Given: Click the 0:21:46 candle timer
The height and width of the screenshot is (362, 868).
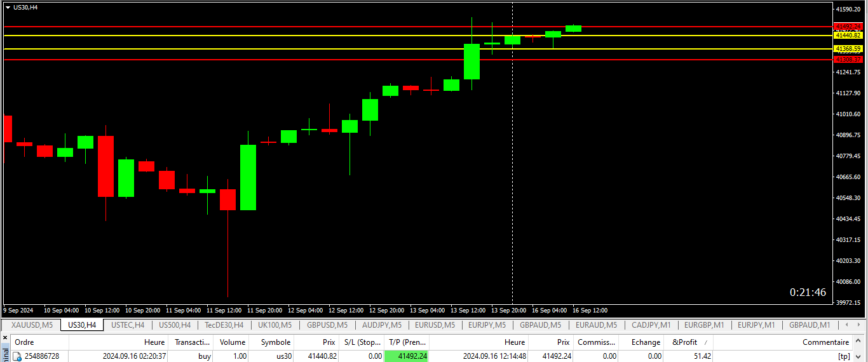Looking at the screenshot, I should coord(808,292).
